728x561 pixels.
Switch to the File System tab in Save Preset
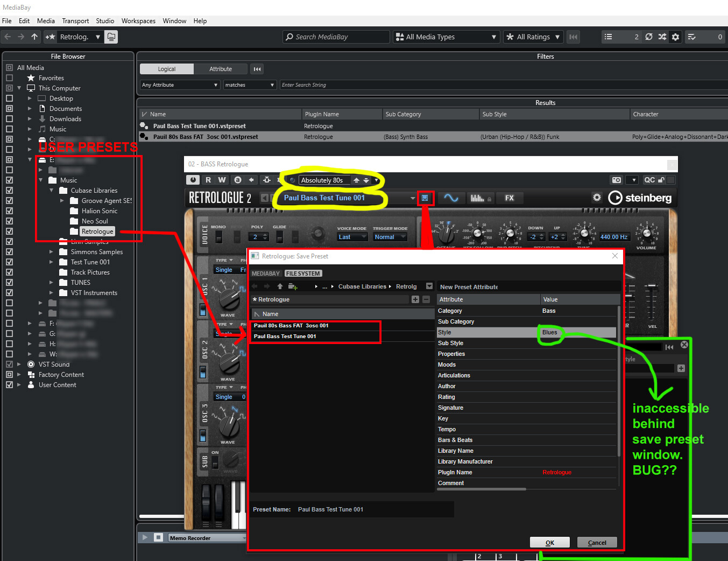pos(302,273)
